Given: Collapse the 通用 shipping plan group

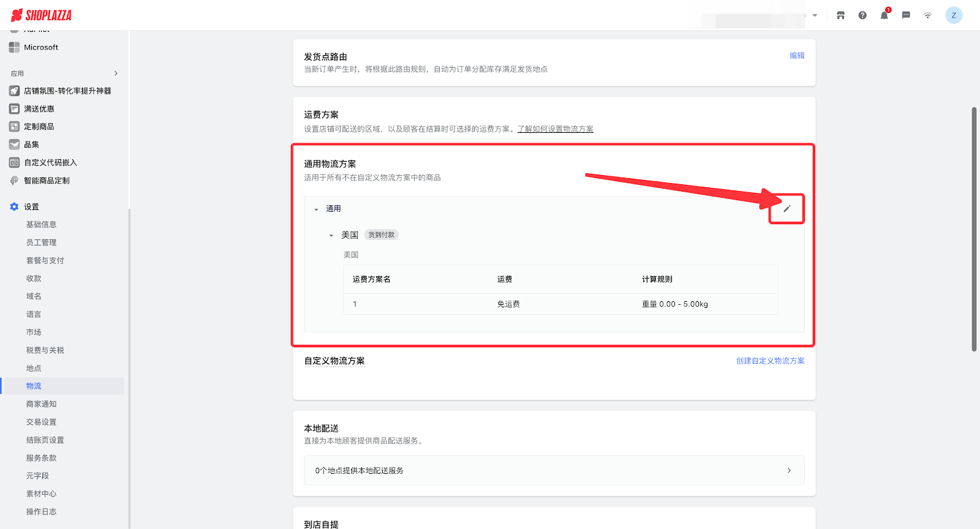Looking at the screenshot, I should (x=317, y=209).
